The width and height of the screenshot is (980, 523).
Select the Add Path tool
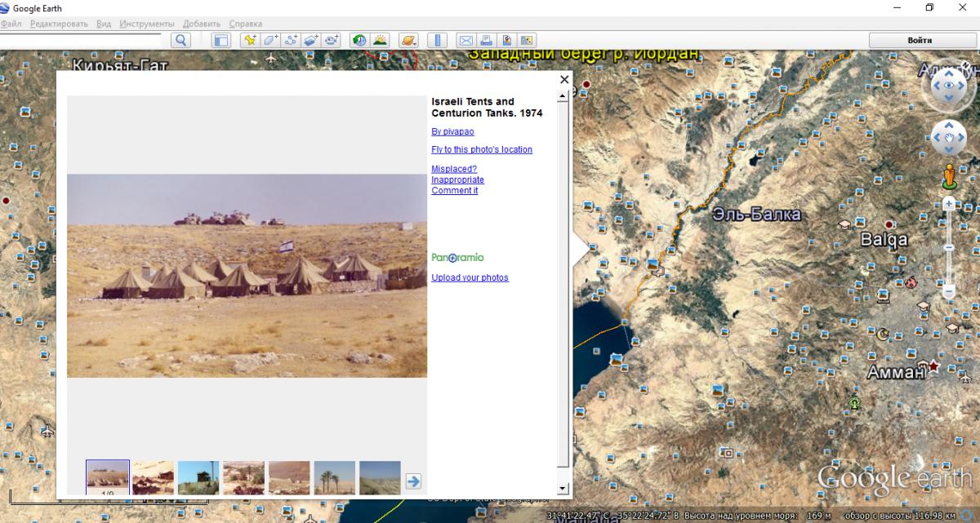291,40
